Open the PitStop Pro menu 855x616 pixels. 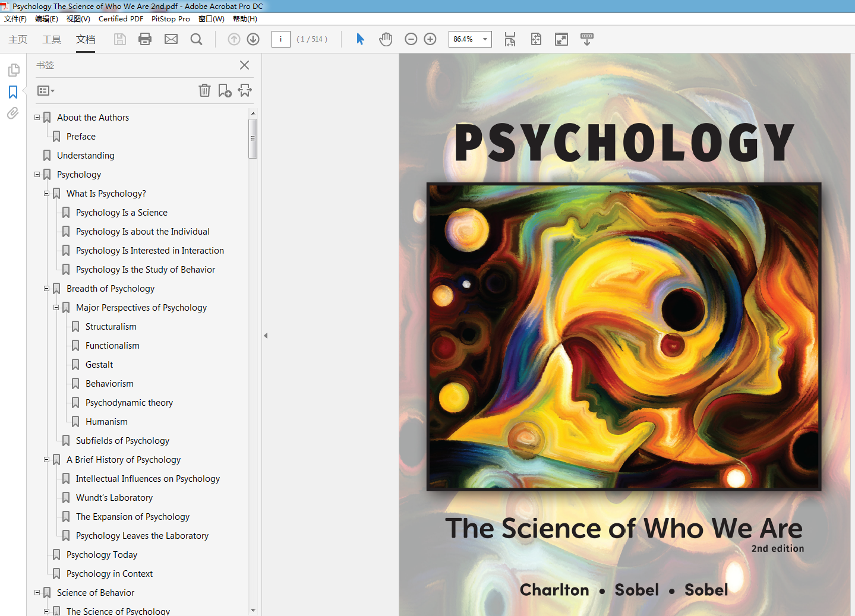click(x=171, y=19)
